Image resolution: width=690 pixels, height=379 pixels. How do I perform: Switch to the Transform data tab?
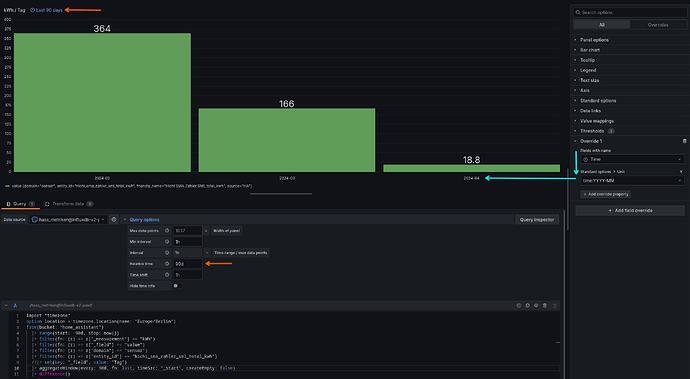point(69,204)
